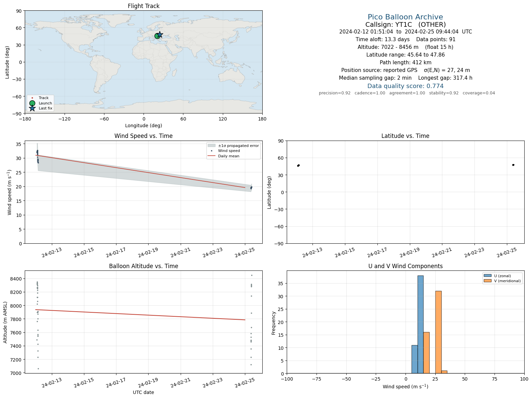Click the Wind Speed chart's vertical axis label
532x398 pixels.
click(9, 192)
